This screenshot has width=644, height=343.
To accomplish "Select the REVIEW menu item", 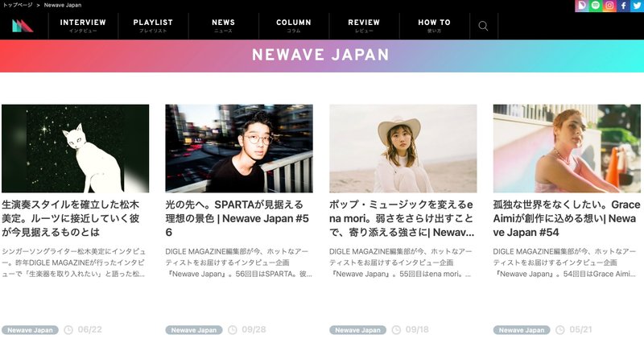I will click(364, 26).
